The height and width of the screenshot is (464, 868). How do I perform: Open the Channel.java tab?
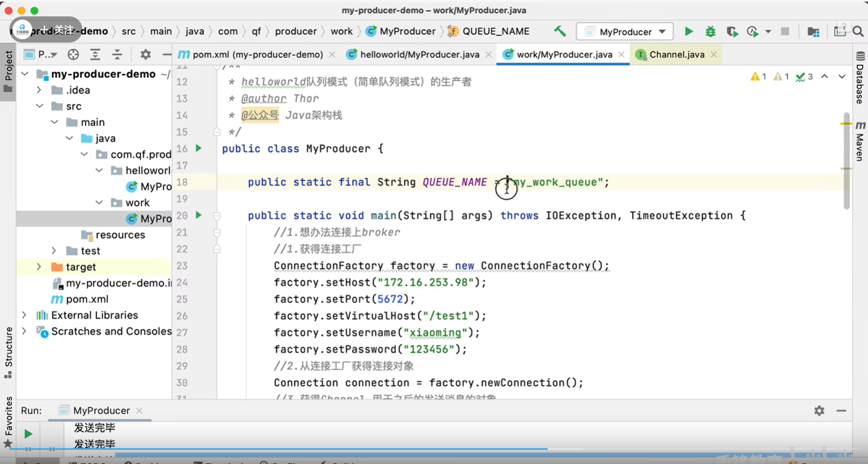click(676, 55)
